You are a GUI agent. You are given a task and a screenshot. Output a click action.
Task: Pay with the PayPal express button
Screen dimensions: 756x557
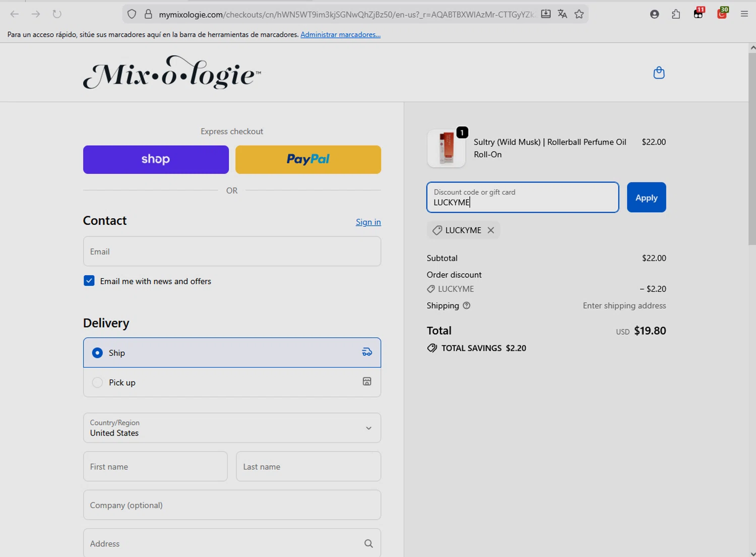(x=308, y=159)
